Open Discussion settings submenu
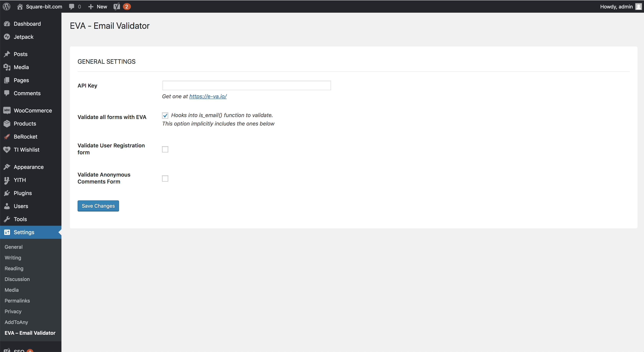 click(x=17, y=279)
